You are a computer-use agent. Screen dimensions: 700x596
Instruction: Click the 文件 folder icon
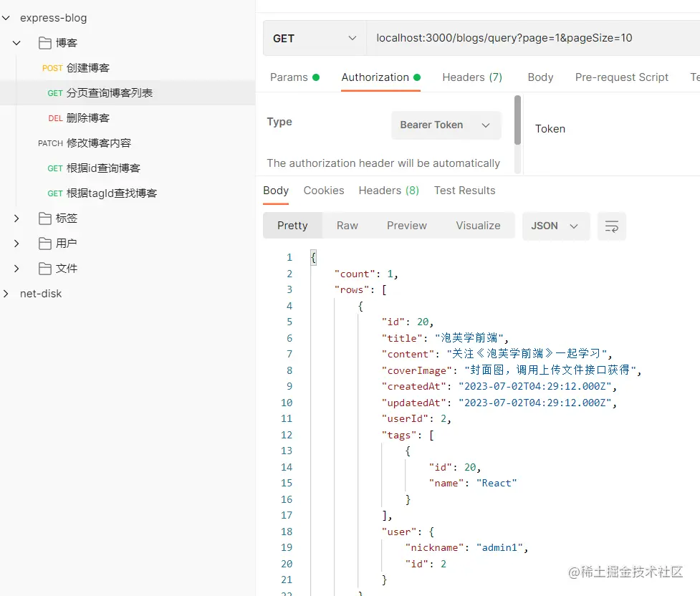click(x=44, y=269)
